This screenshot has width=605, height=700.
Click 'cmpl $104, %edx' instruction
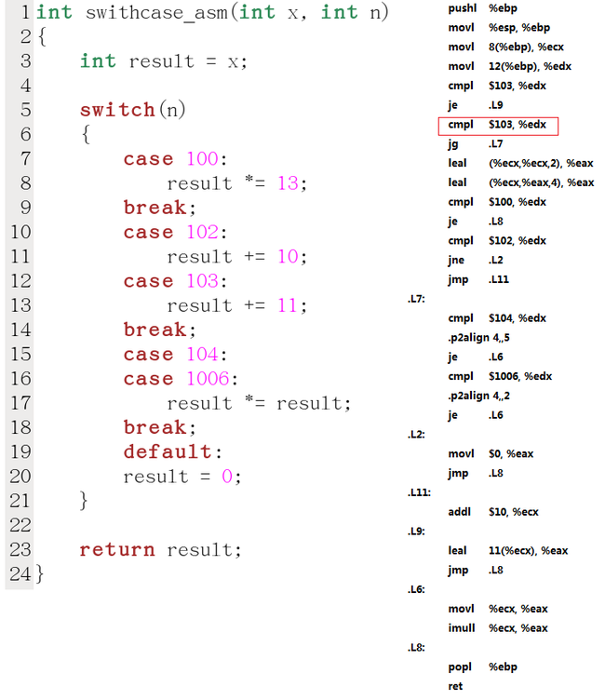pyautogui.click(x=497, y=318)
